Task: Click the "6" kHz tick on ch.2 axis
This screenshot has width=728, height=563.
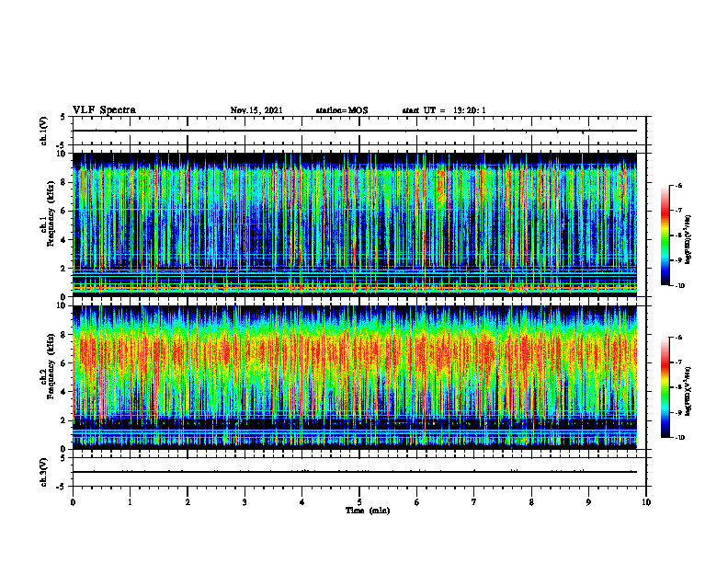Action: click(x=64, y=363)
